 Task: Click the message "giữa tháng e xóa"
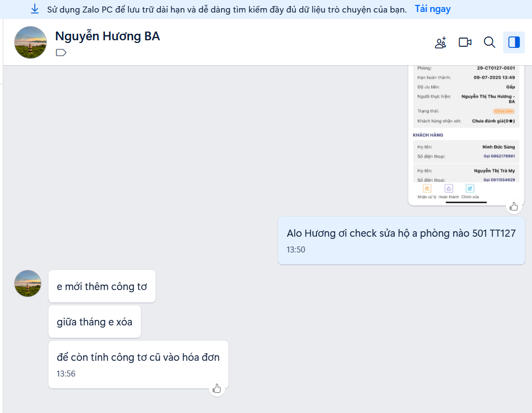(x=94, y=322)
